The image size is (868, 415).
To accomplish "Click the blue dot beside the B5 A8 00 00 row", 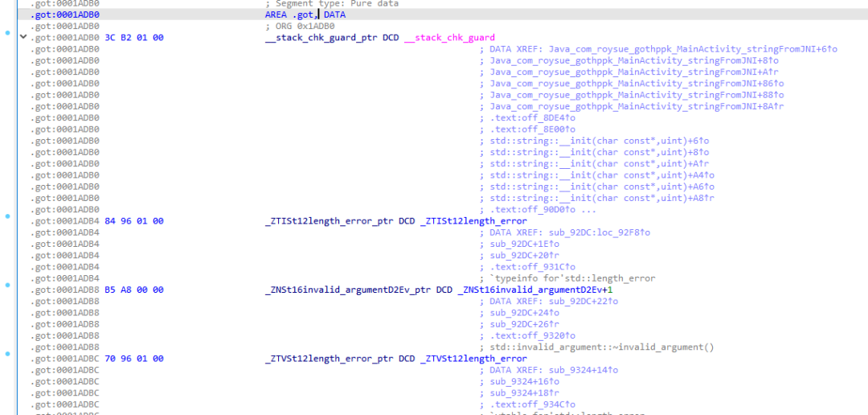I will click(7, 285).
